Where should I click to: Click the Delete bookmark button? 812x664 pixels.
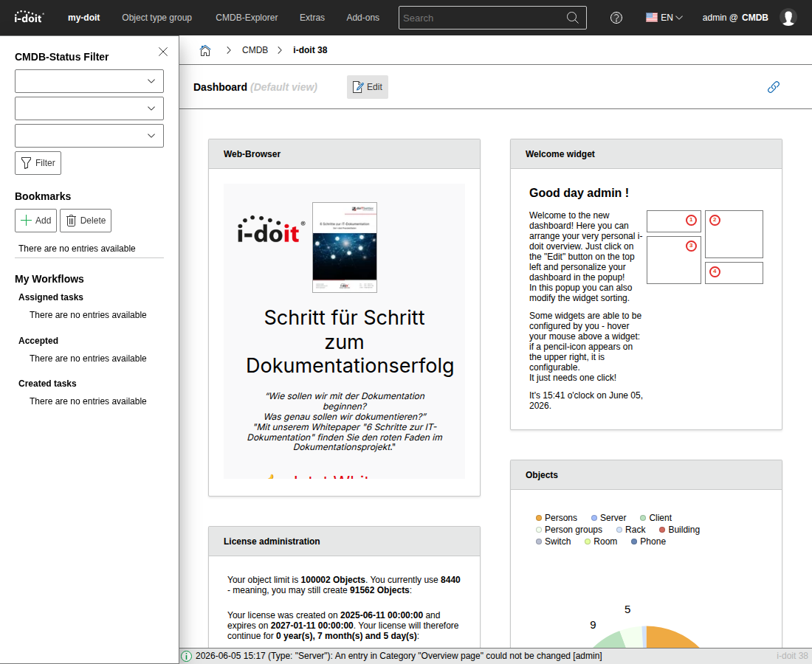tap(86, 221)
